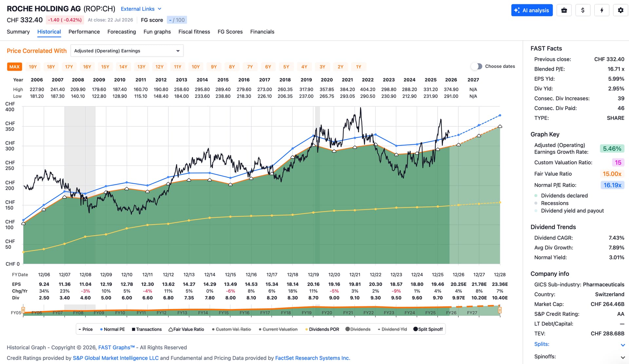View the Financials tab
This screenshot has width=629, height=364.
[x=262, y=32]
